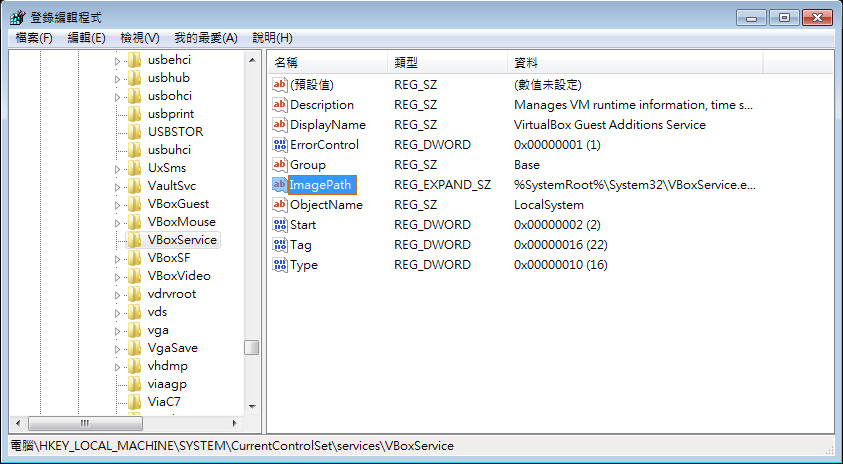Click the binary icon beside Start
Viewport: 843px width, 464px height.
tap(280, 225)
